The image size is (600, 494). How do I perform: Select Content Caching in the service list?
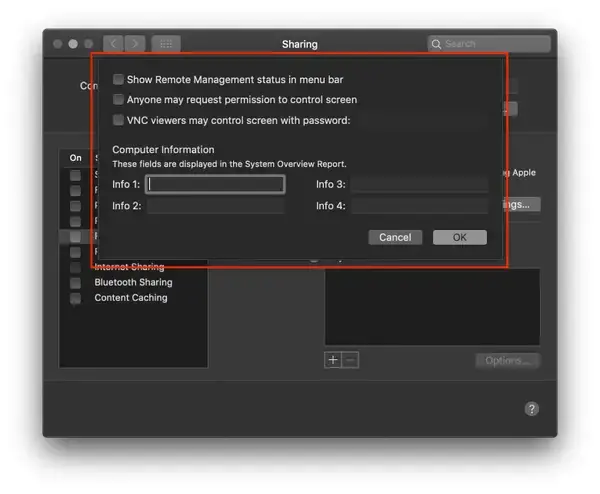(x=131, y=298)
